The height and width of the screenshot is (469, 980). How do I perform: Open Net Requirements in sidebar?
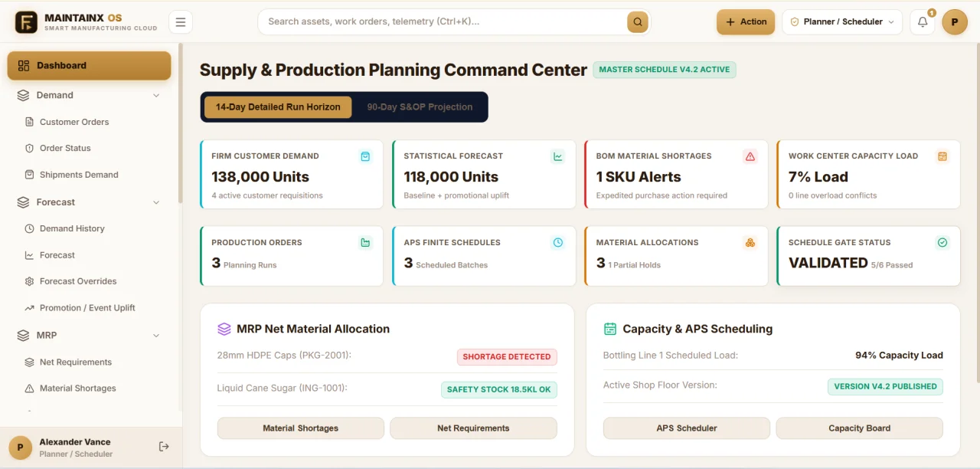point(76,362)
